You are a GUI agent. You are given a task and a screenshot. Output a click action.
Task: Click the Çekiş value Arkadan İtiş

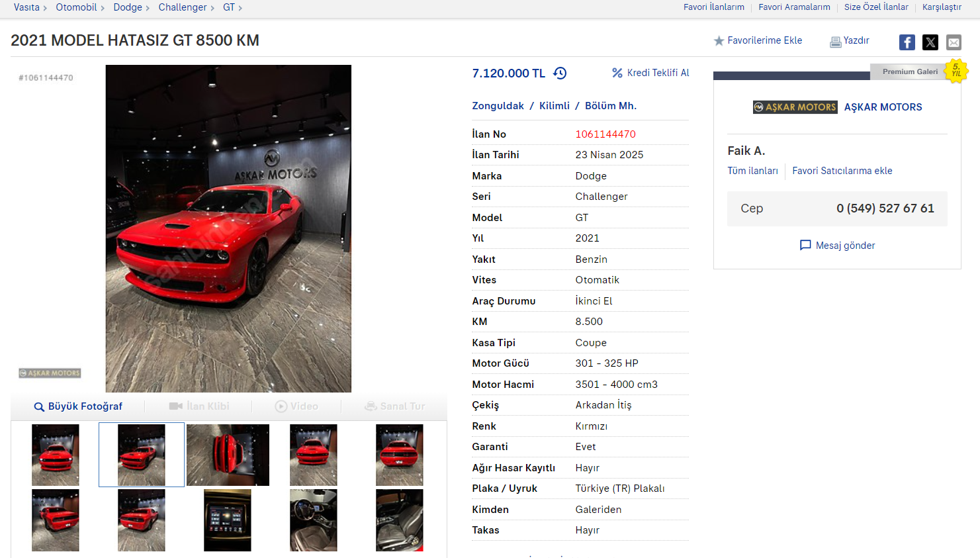[603, 405]
